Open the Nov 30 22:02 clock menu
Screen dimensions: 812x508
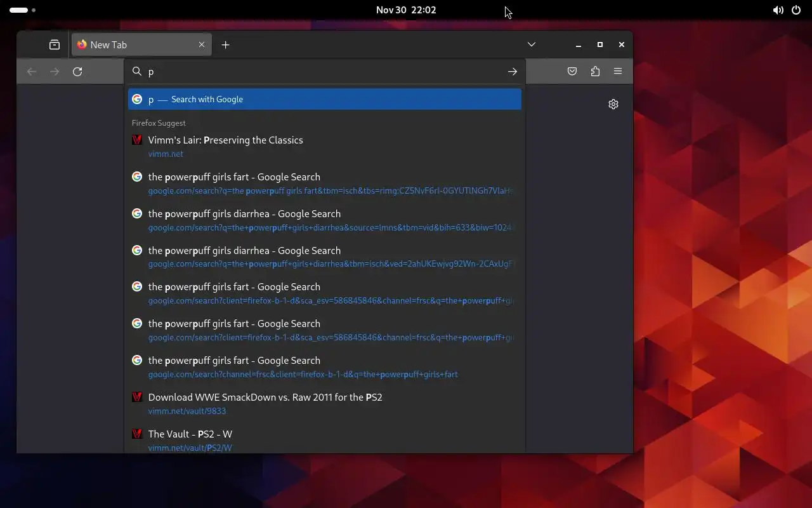point(406,10)
